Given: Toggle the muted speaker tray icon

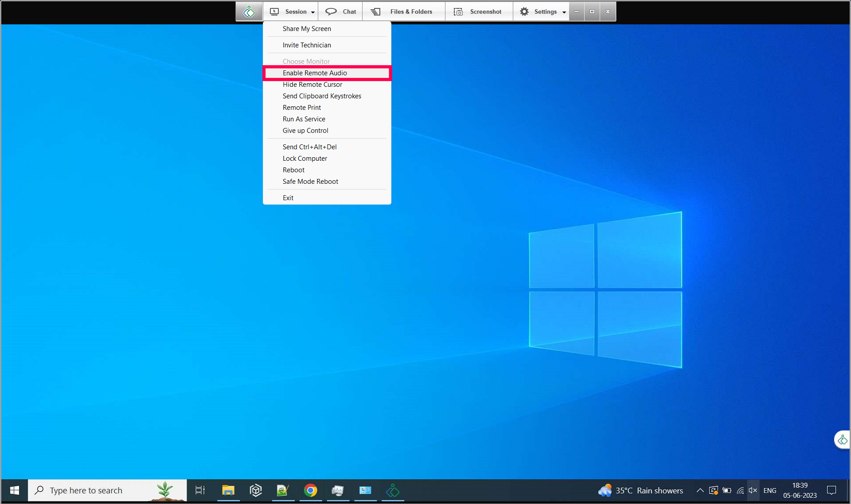Looking at the screenshot, I should pyautogui.click(x=753, y=490).
